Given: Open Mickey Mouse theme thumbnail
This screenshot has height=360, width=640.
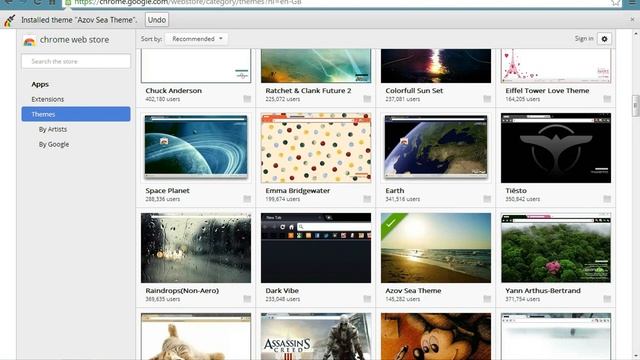Looking at the screenshot, I should (x=436, y=336).
